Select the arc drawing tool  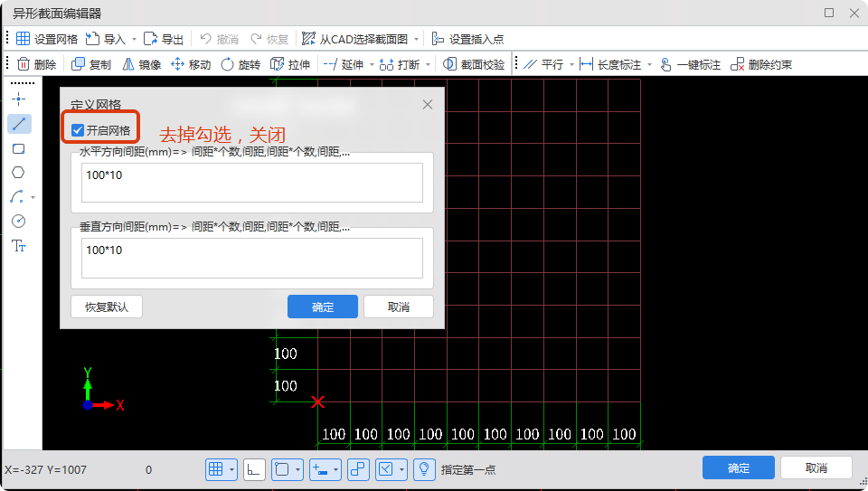pyautogui.click(x=17, y=197)
